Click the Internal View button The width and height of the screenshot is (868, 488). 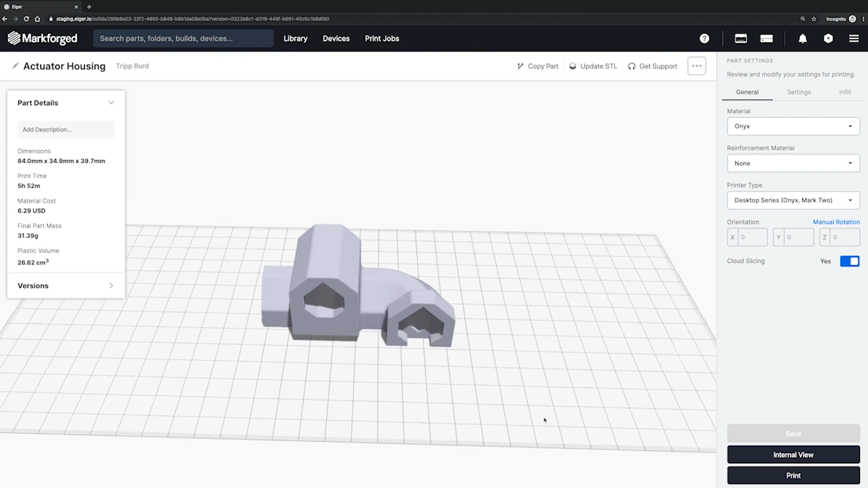(793, 455)
